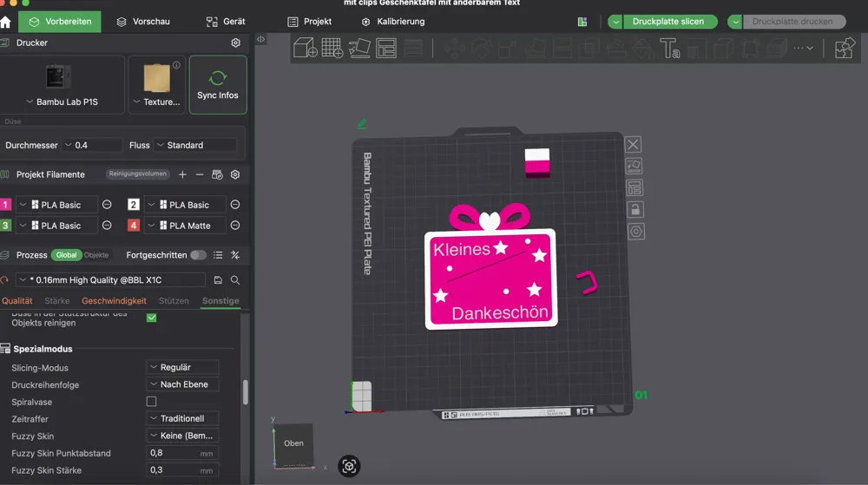868x485 pixels.
Task: Click Druckplatte slicen button
Action: coord(668,22)
